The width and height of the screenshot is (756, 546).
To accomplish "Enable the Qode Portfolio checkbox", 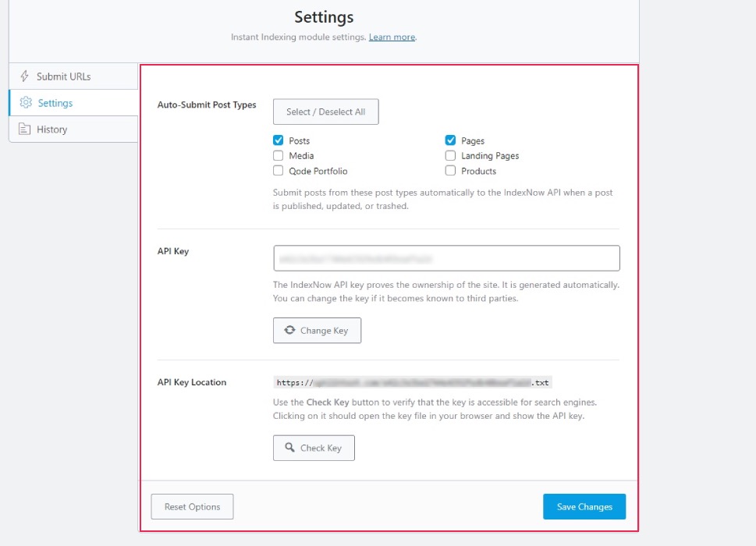I will point(279,171).
